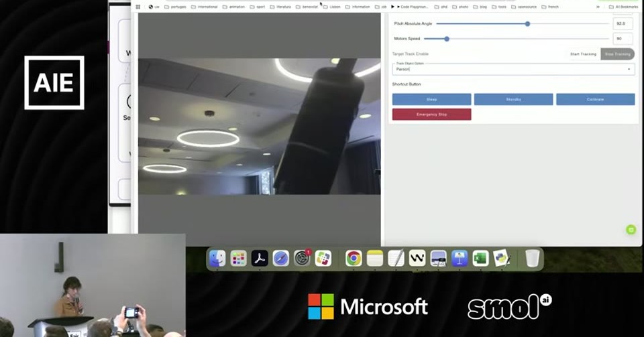Open the animation bookmark folder

coord(233,7)
